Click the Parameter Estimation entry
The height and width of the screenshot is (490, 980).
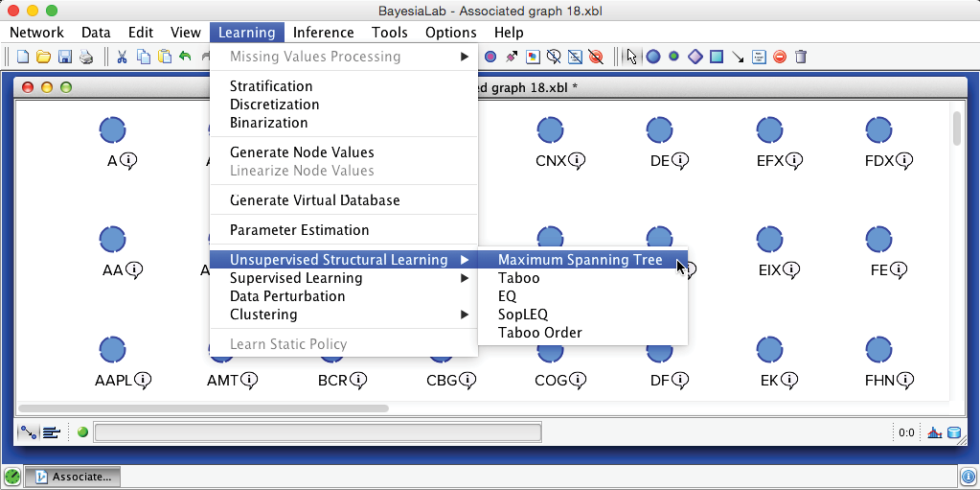tap(299, 230)
